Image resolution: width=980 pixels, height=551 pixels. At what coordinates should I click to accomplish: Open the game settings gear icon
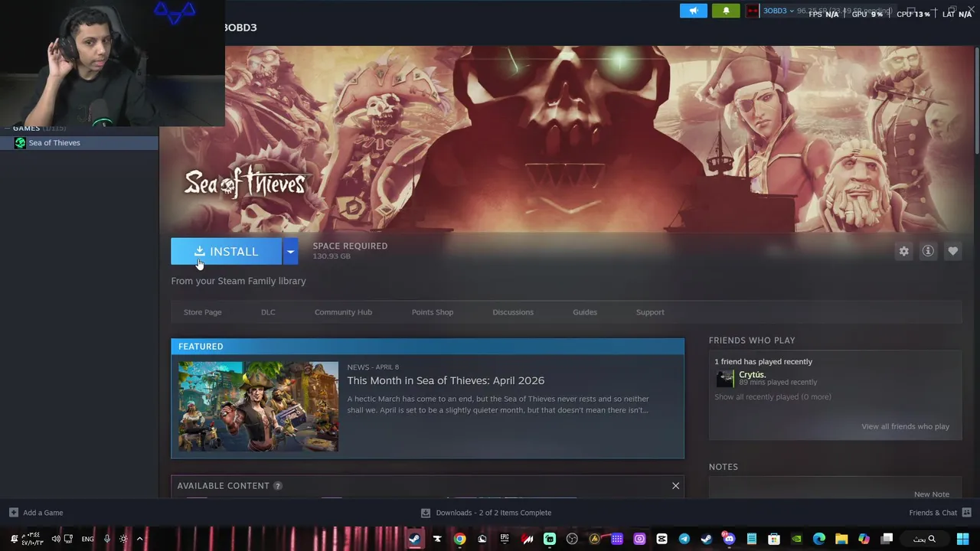(904, 251)
